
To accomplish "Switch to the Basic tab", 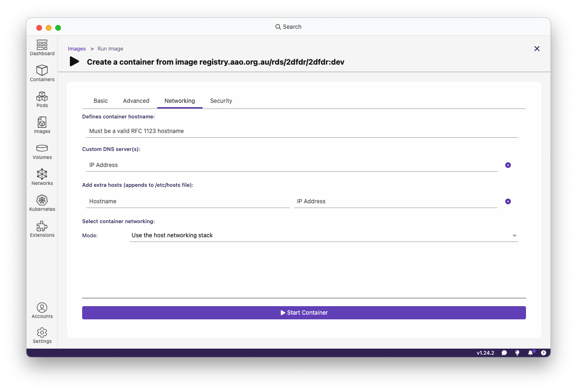I will (x=101, y=101).
